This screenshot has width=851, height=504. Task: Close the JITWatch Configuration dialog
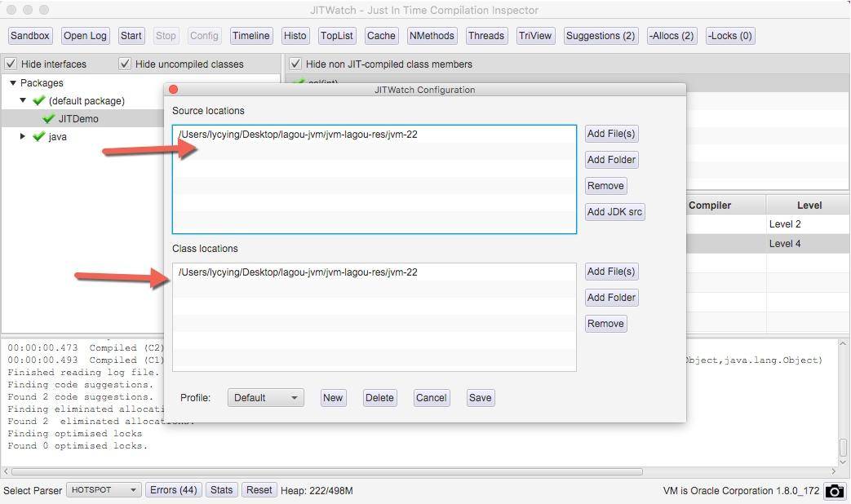(x=173, y=90)
